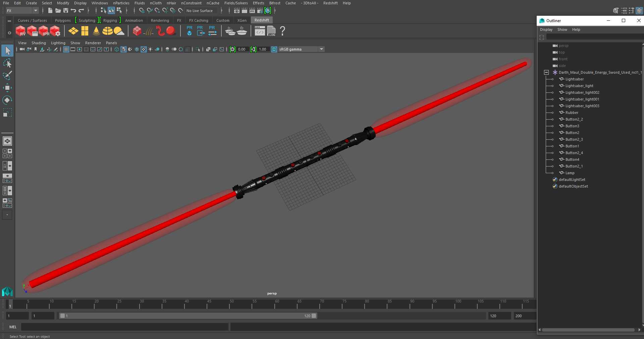Toggle use all lights in viewport

(150, 49)
